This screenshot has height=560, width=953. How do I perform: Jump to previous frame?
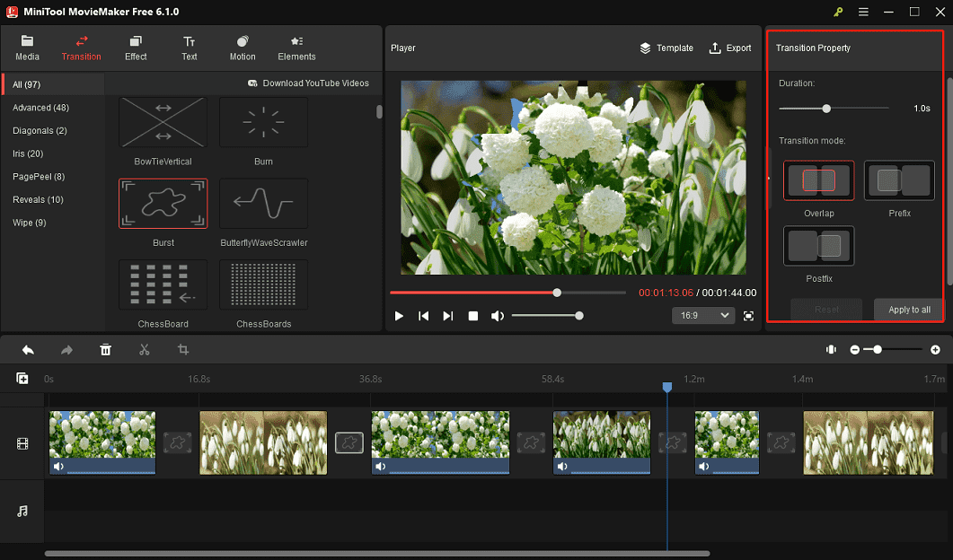click(424, 316)
